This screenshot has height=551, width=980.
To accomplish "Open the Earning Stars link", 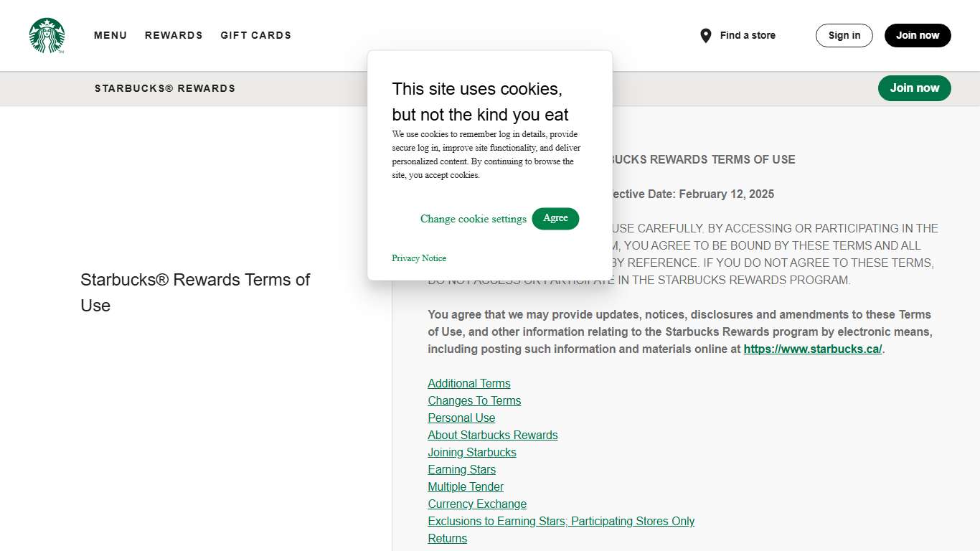I will [461, 469].
